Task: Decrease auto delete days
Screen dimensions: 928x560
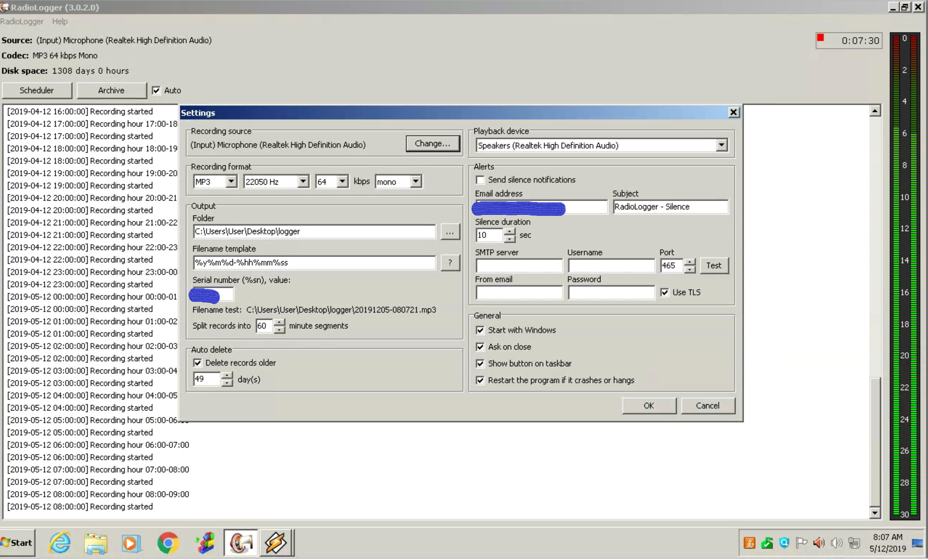Action: (227, 383)
